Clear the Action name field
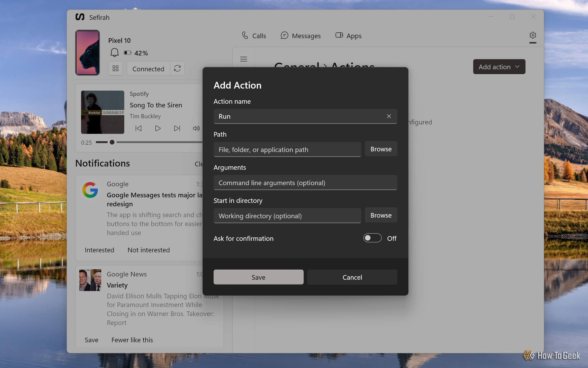 coord(389,116)
